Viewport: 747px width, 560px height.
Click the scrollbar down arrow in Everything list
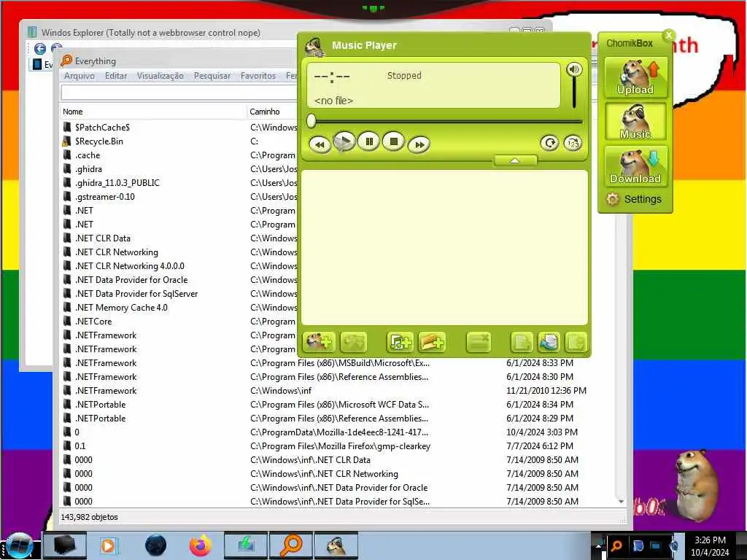click(x=621, y=502)
